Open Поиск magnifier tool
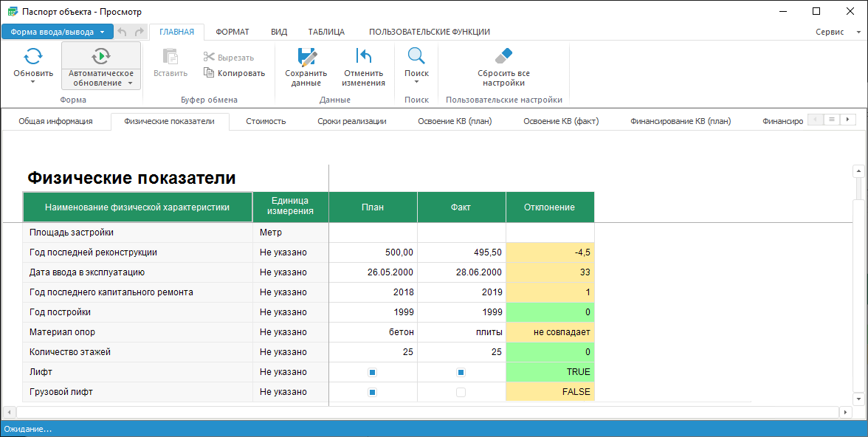The height and width of the screenshot is (437, 868). pos(416,57)
